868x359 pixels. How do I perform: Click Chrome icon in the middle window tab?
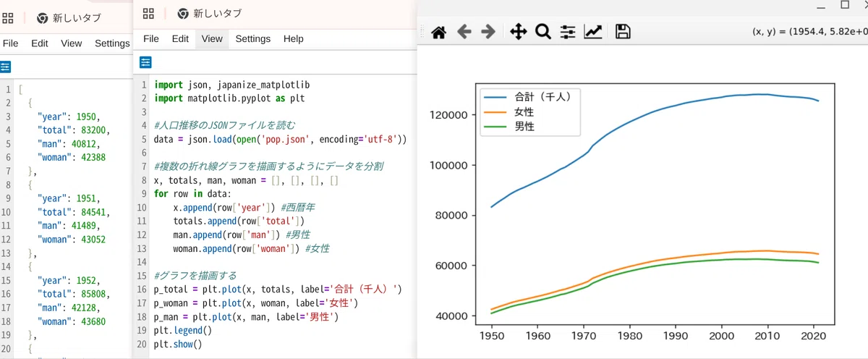183,13
